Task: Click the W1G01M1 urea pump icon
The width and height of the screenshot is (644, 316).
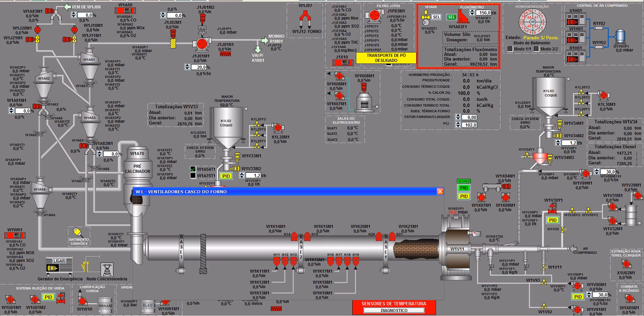Action: [x=10, y=300]
